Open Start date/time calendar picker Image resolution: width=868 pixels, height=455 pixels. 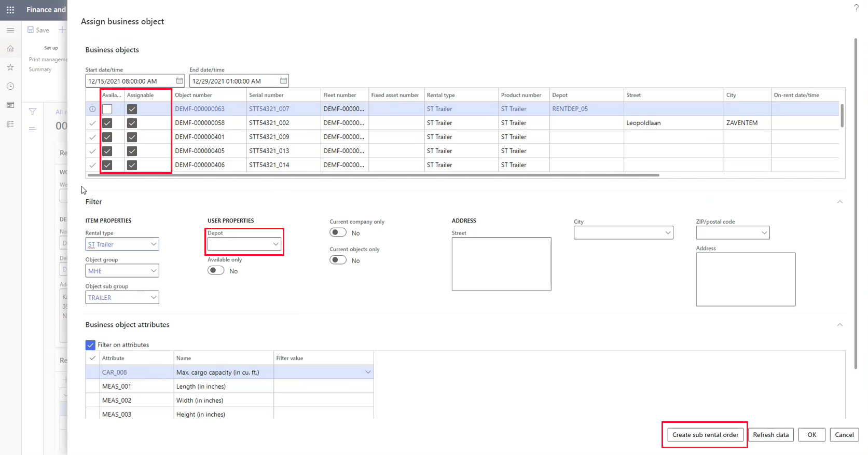[179, 81]
